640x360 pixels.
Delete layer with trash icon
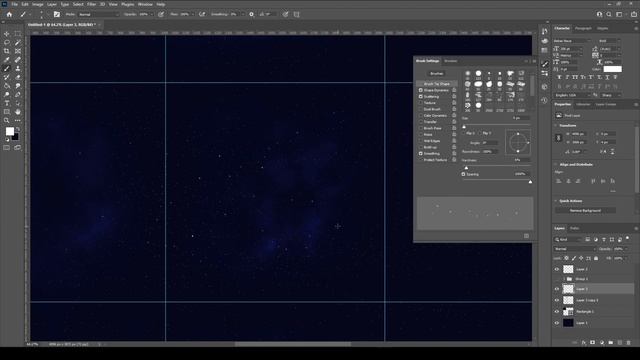coord(629,343)
